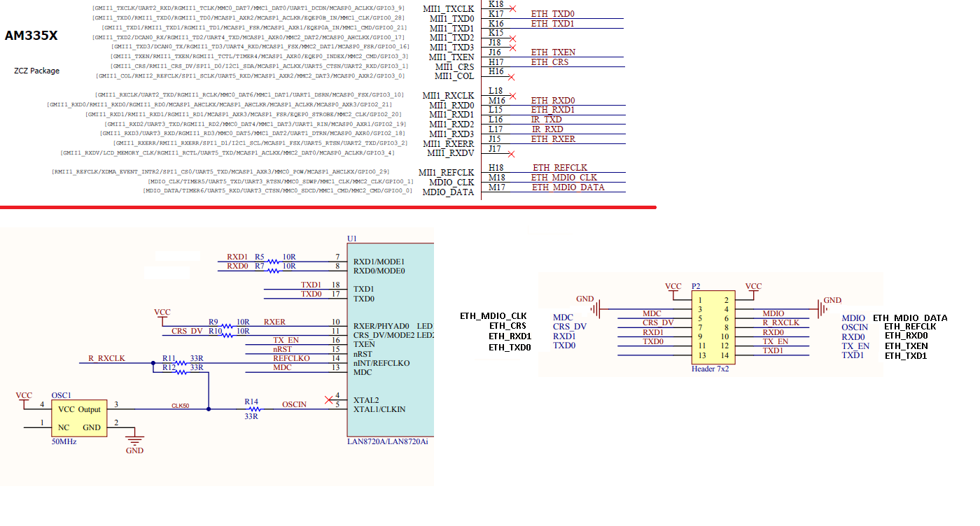
Task: Click the ETH_REFCLK label right of header
Action: [x=910, y=327]
